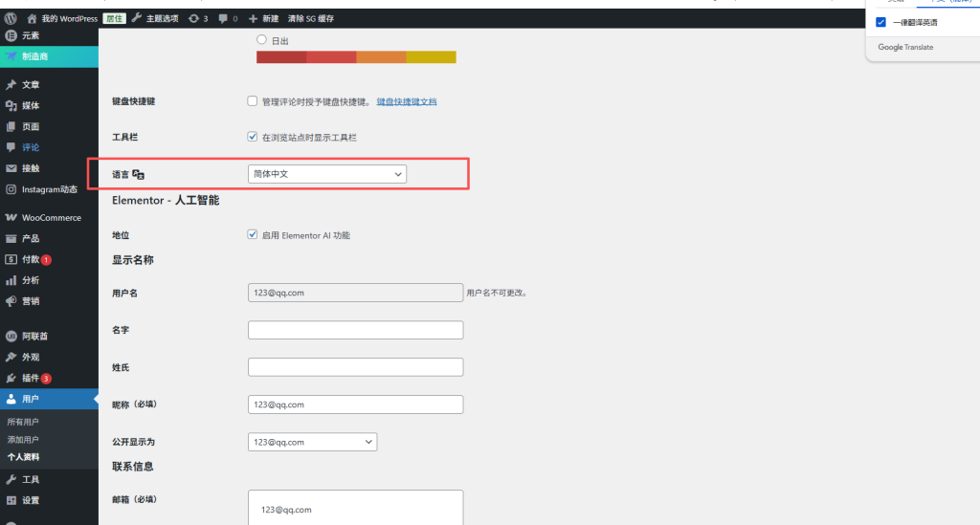The image size is (980, 525).
Task: Toggle 在浏览站点时显示工具栏 checkbox
Action: tap(252, 137)
